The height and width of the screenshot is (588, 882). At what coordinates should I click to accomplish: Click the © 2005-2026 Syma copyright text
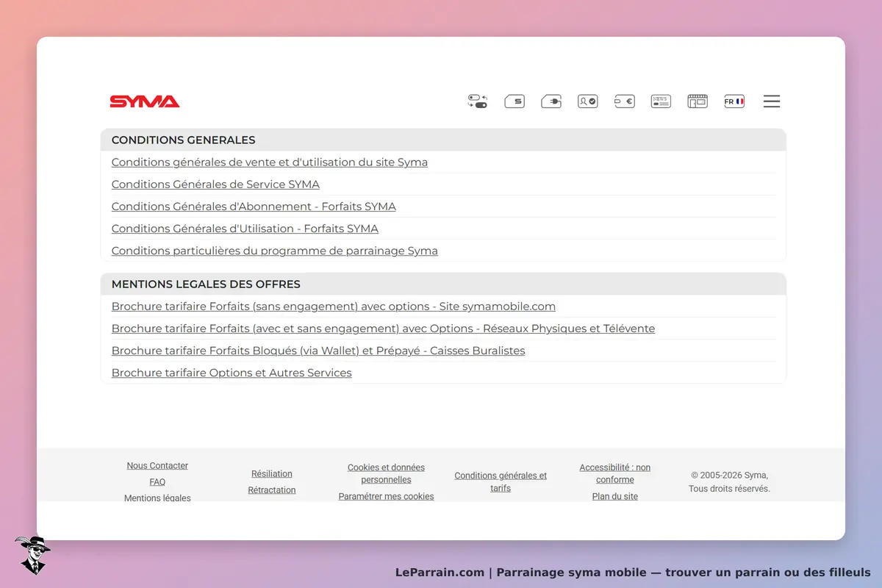click(x=729, y=481)
